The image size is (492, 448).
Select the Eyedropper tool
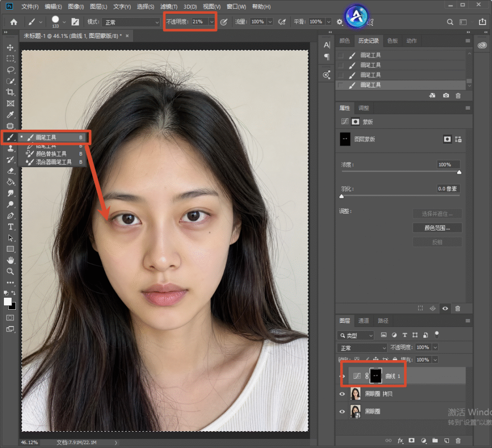[x=10, y=115]
